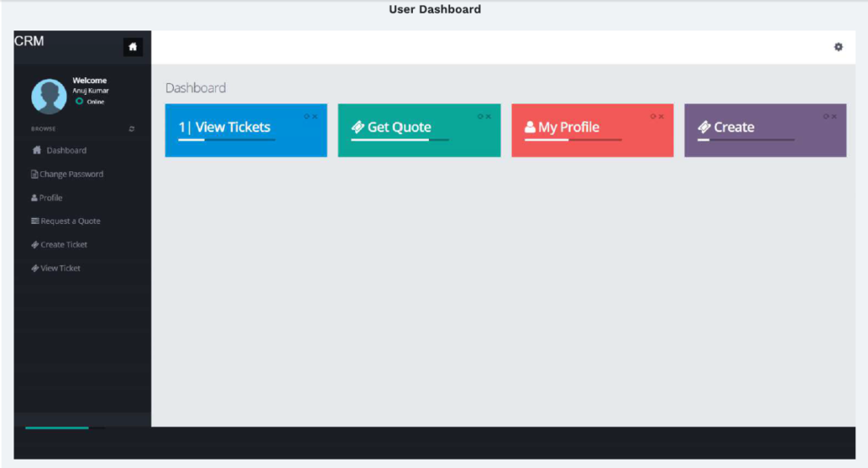Close the Get Quote card
Image resolution: width=868 pixels, height=468 pixels.
point(488,116)
